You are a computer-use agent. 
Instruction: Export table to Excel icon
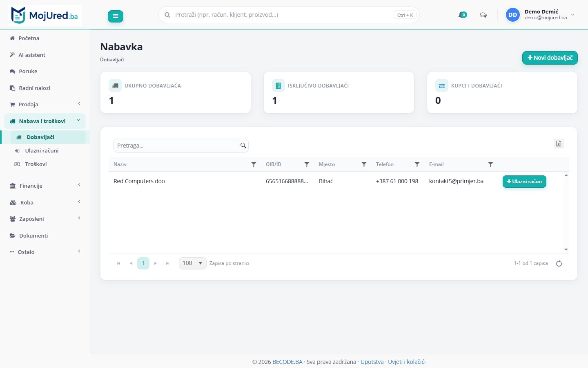559,144
